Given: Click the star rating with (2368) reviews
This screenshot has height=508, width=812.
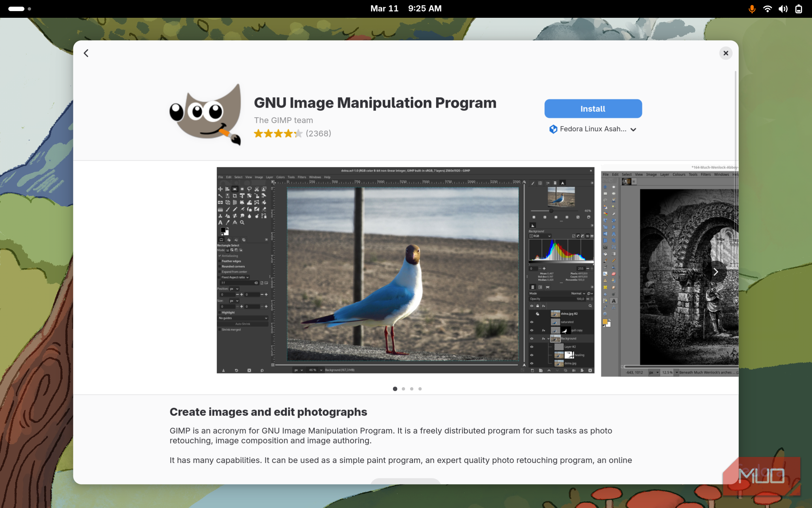Looking at the screenshot, I should (x=292, y=134).
